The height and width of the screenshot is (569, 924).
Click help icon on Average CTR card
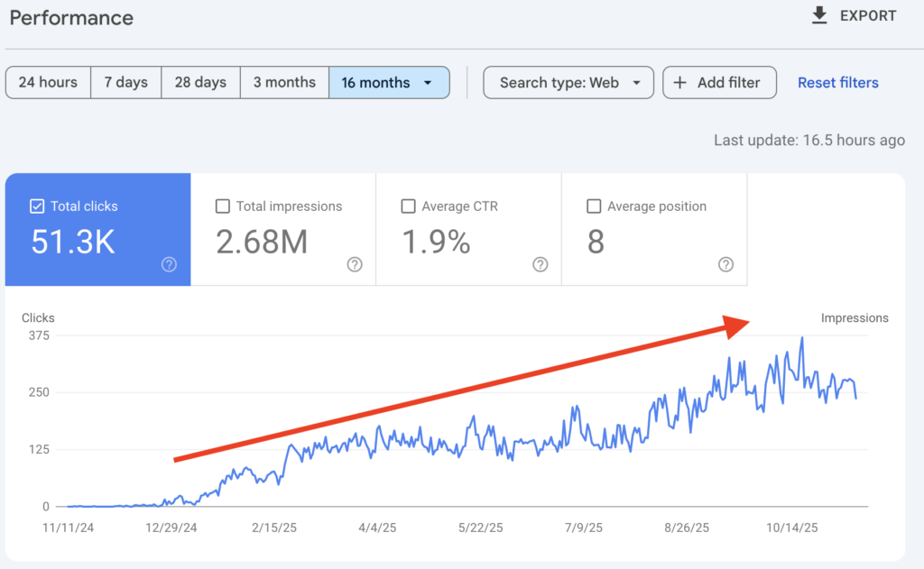click(x=540, y=264)
